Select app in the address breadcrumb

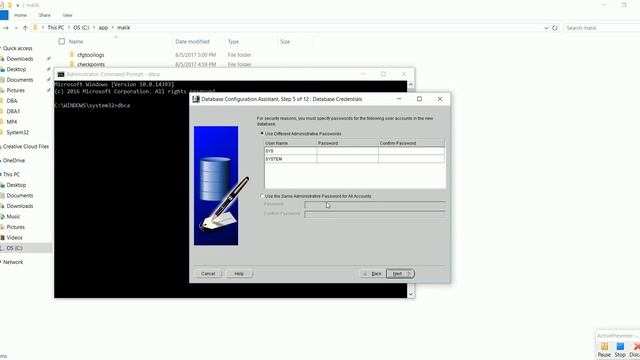click(103, 28)
